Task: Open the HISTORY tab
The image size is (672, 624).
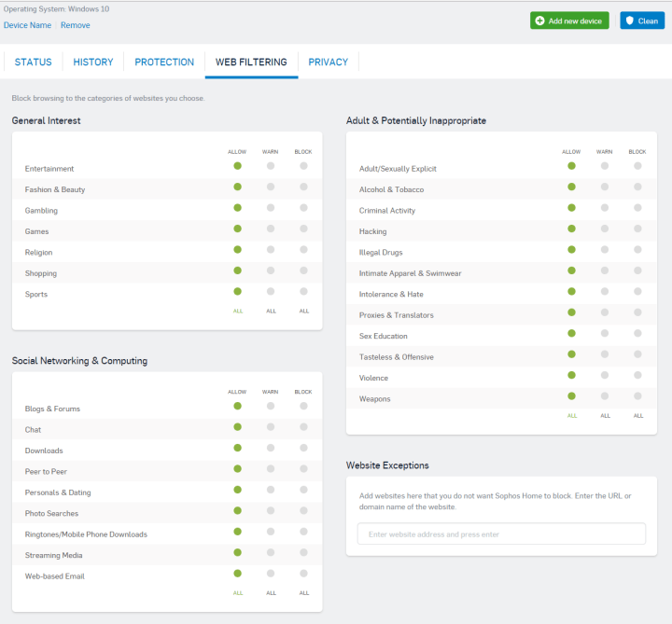Action: point(93,62)
